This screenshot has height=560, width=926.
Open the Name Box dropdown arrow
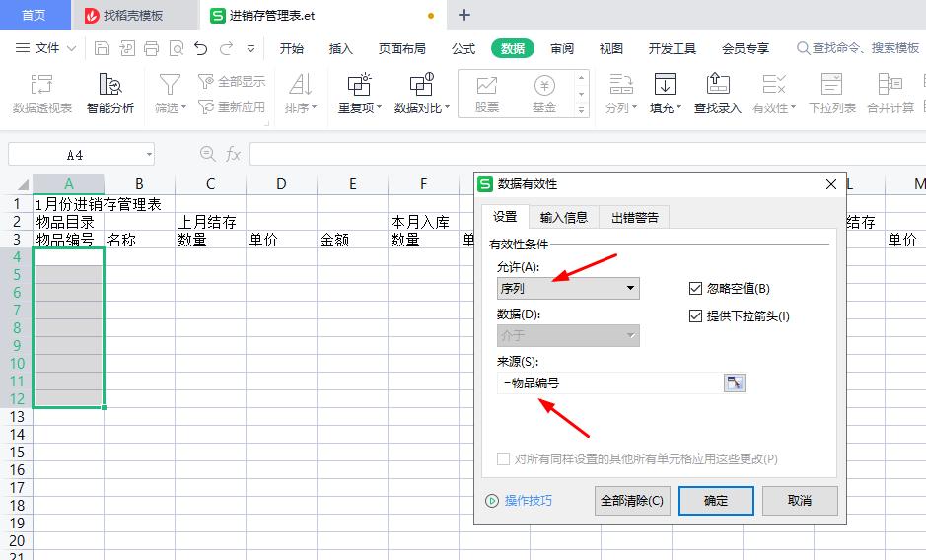[x=149, y=155]
